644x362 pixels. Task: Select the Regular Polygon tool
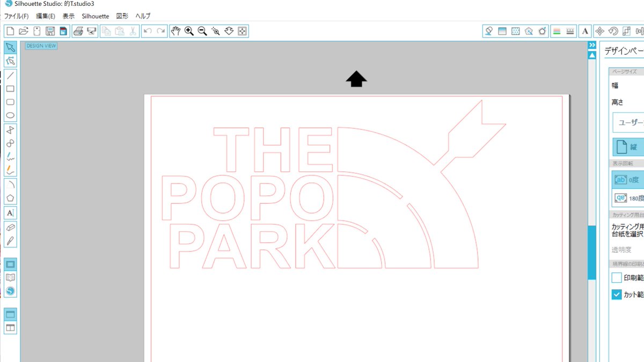[10, 198]
